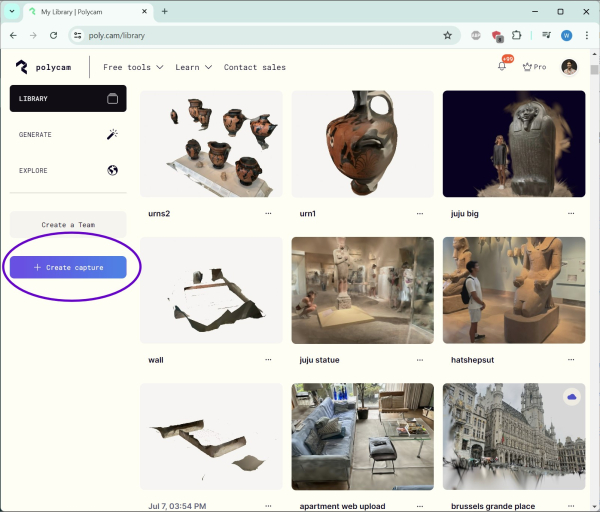This screenshot has height=512, width=600.
Task: Go to Generate in the sidebar
Action: [x=67, y=134]
